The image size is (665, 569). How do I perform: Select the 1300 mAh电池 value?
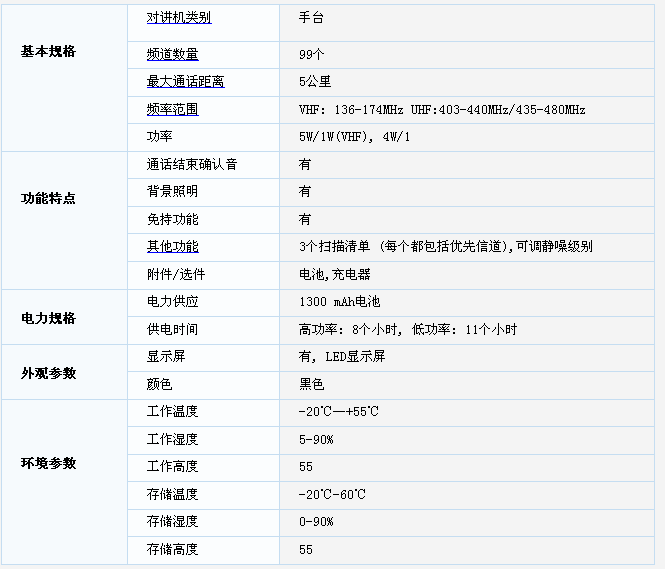click(x=339, y=302)
